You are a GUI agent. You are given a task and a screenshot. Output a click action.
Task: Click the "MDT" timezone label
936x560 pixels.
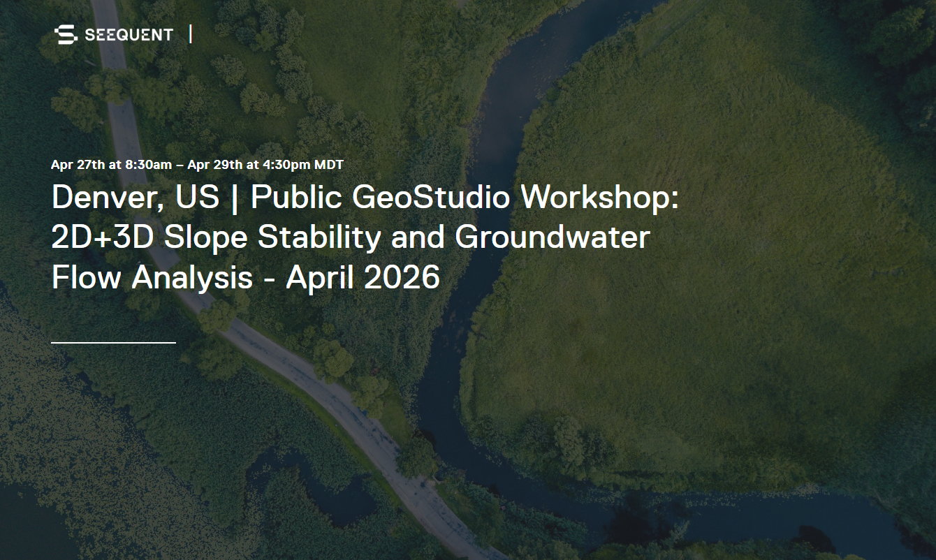329,165
